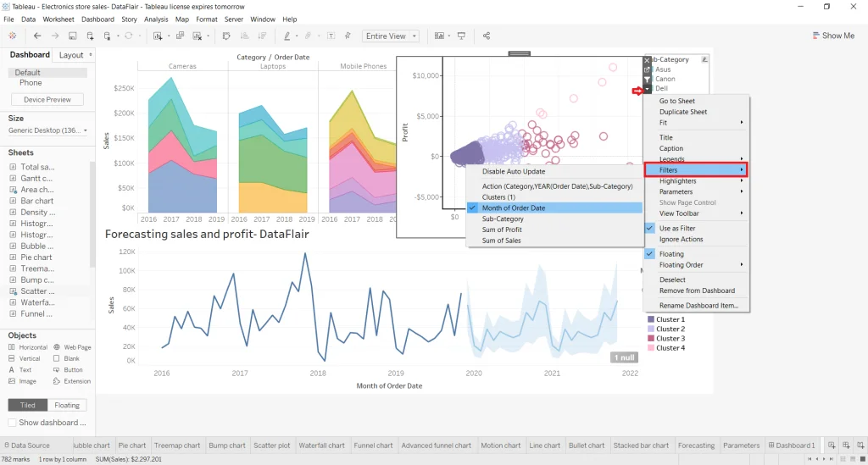Click the Show/hide cards toolbar icon
This screenshot has height=465, width=868.
click(439, 36)
